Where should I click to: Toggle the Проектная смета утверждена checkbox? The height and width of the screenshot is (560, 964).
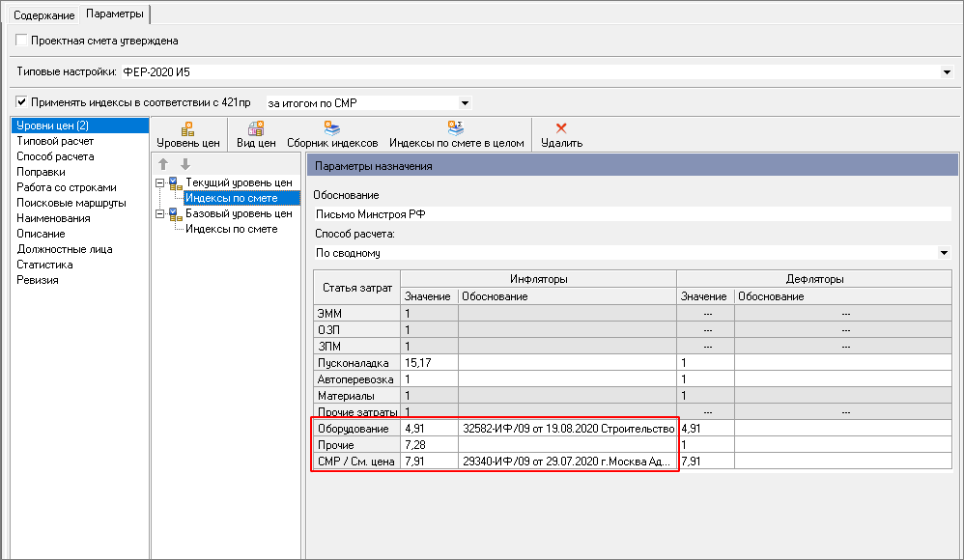point(22,41)
